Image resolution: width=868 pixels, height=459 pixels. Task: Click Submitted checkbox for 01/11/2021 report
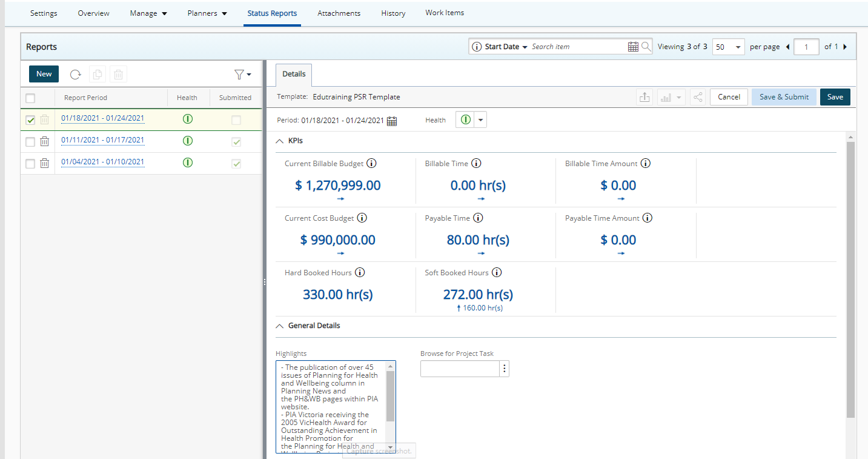tap(236, 141)
